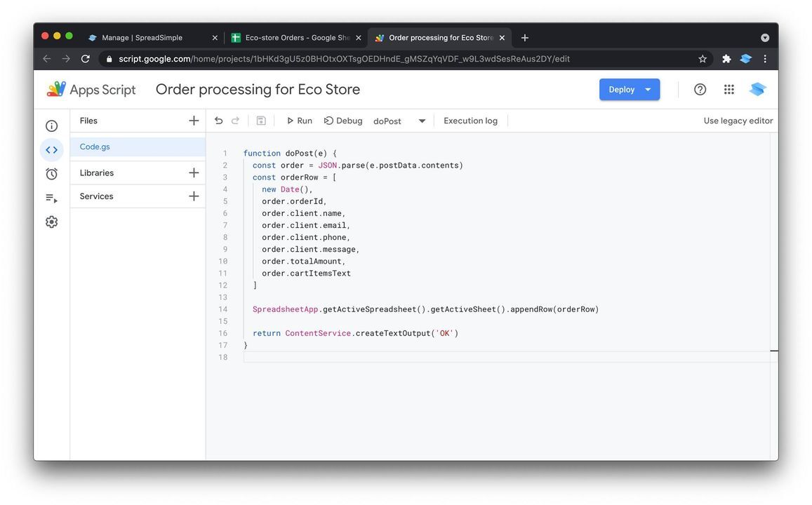The image size is (812, 505).
Task: Click the Apps Script logo
Action: coord(56,89)
